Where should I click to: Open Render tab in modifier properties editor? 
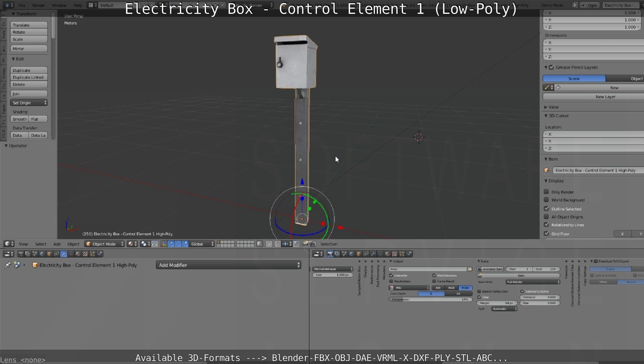pos(21,254)
